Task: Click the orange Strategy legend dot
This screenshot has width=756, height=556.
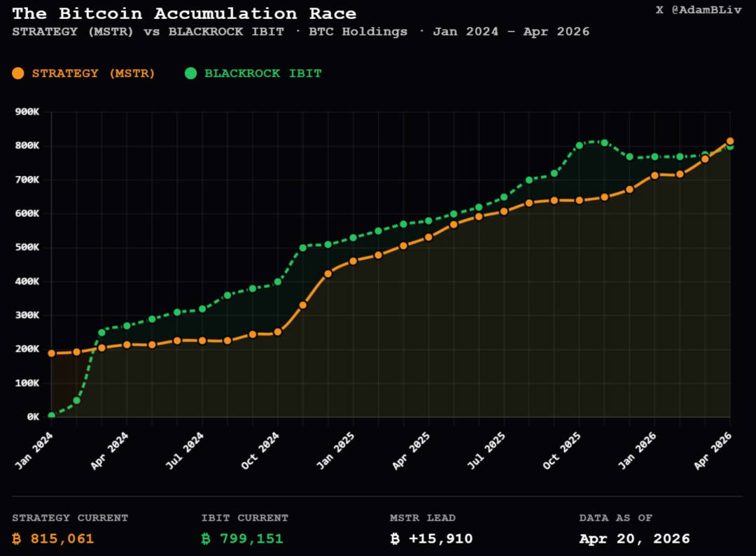Action: coord(17,73)
